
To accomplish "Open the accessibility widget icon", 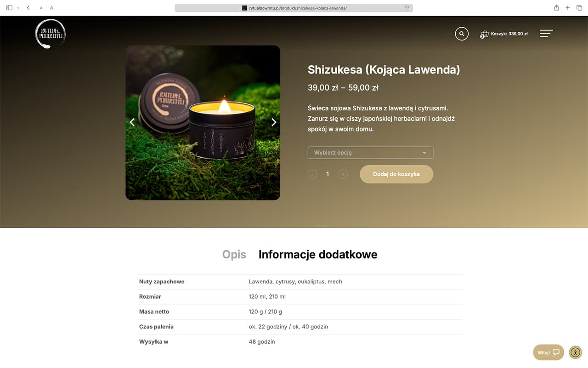I will [x=575, y=352].
